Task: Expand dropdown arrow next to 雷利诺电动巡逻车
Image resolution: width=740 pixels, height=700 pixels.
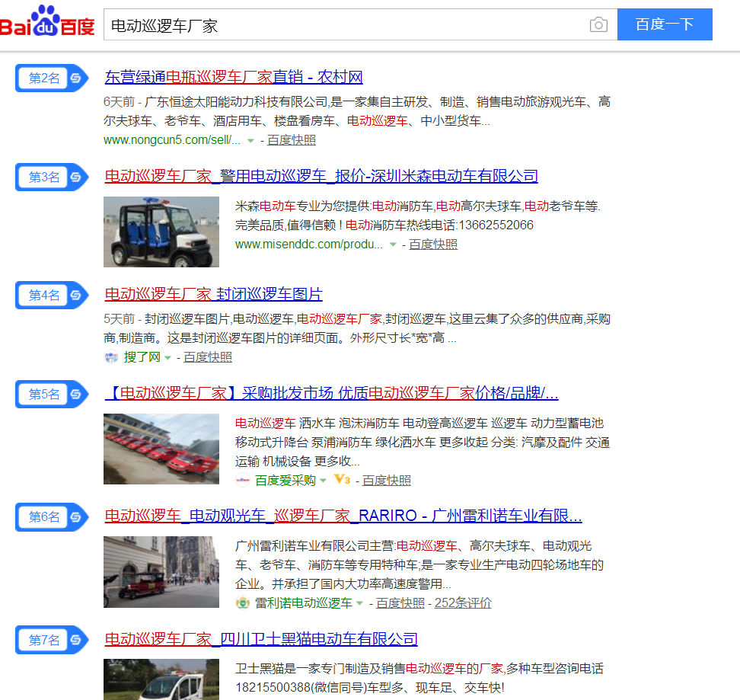Action: click(x=359, y=603)
